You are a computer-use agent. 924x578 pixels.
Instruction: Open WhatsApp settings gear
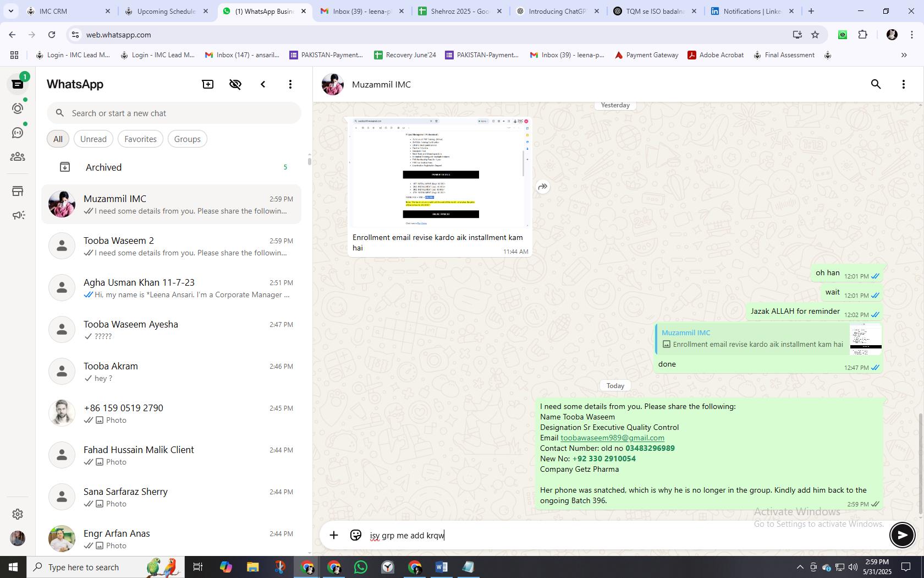(x=18, y=514)
